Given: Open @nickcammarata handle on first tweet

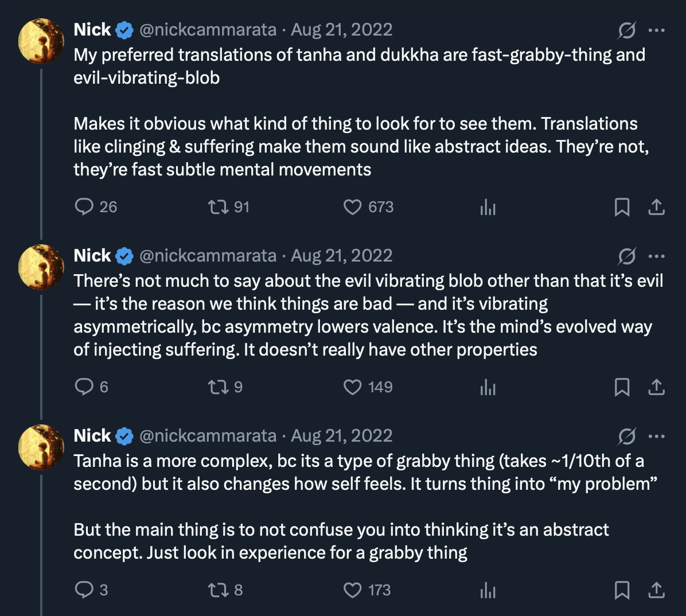Looking at the screenshot, I should [208, 30].
